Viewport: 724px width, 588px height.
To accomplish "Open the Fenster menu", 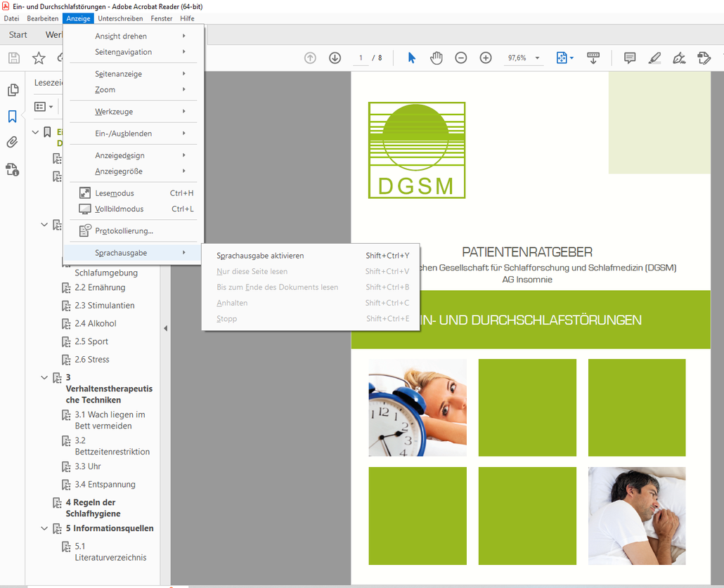I will (x=161, y=18).
